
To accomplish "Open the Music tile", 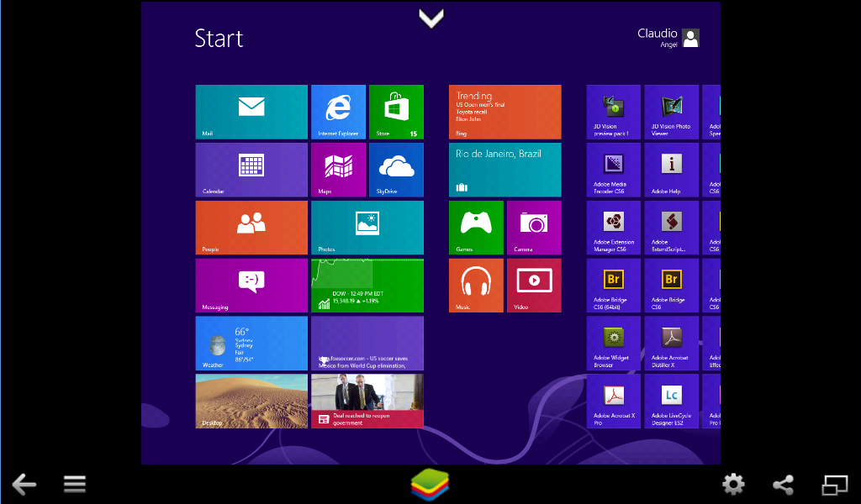I will point(476,286).
